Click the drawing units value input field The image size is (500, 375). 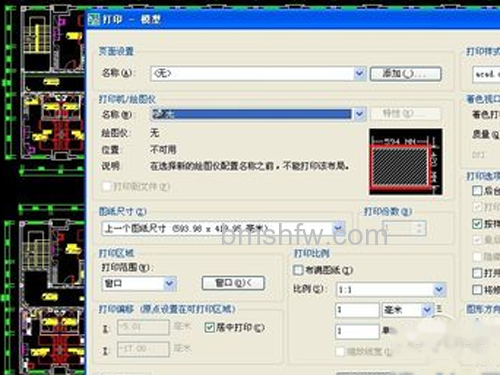[x=357, y=331]
